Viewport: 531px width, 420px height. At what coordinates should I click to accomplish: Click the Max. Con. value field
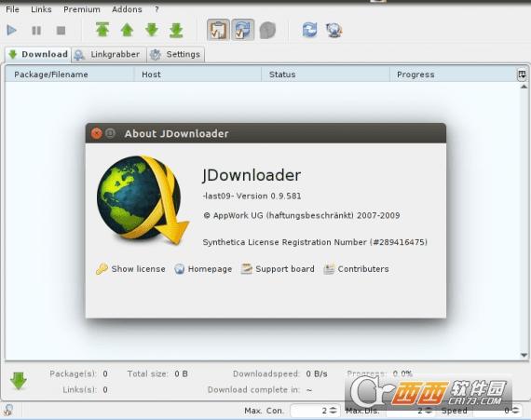tap(309, 411)
